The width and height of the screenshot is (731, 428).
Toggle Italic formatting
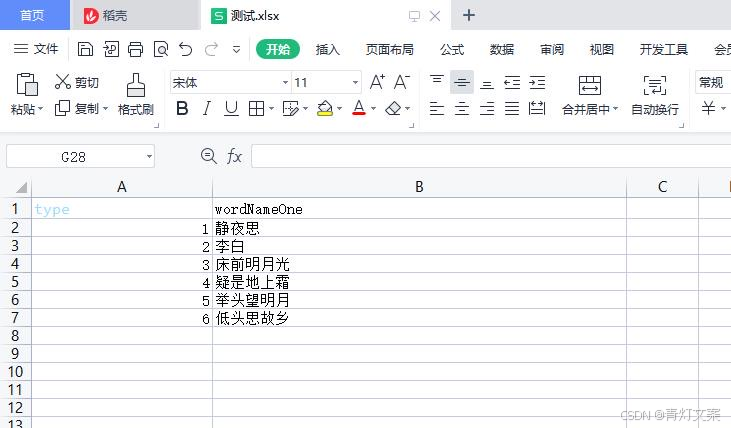click(x=207, y=109)
